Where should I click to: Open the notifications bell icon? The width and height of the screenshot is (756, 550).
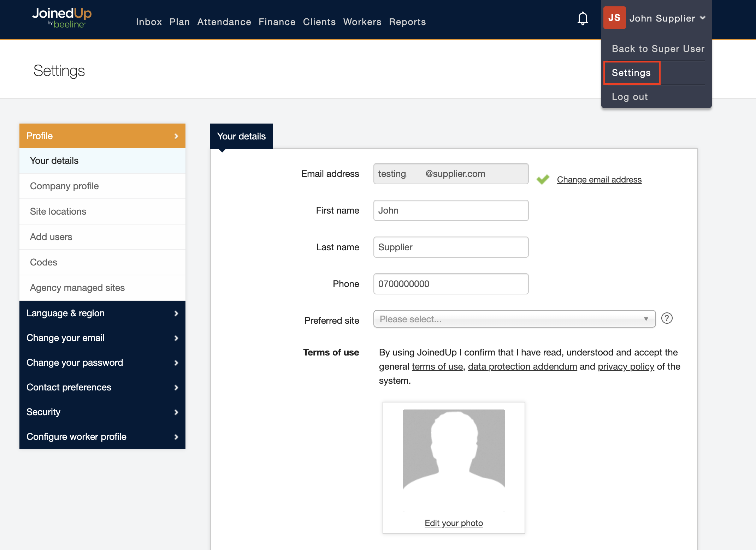click(x=583, y=18)
